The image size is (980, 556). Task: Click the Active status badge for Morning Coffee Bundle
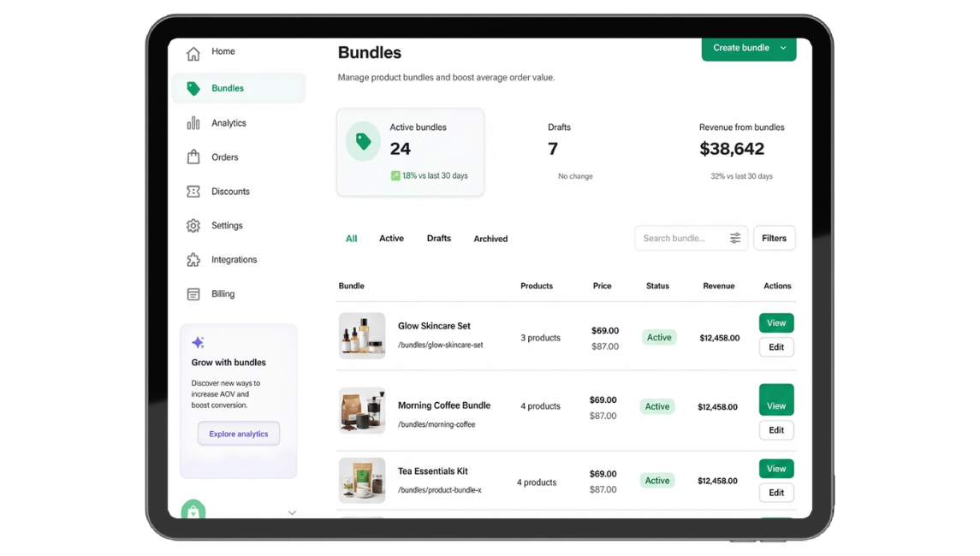pyautogui.click(x=657, y=406)
